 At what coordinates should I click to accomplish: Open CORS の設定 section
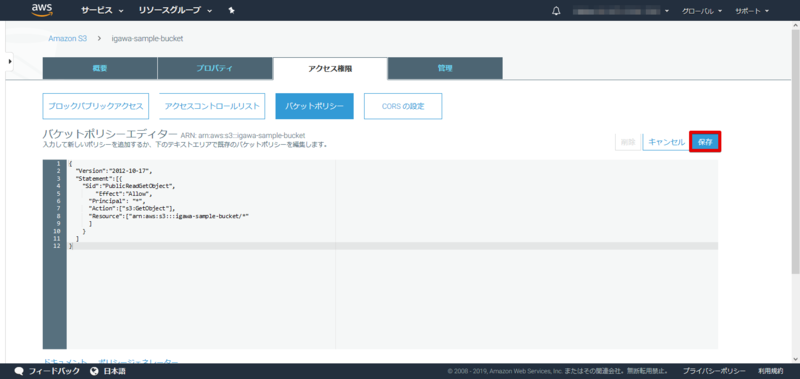pyautogui.click(x=403, y=106)
